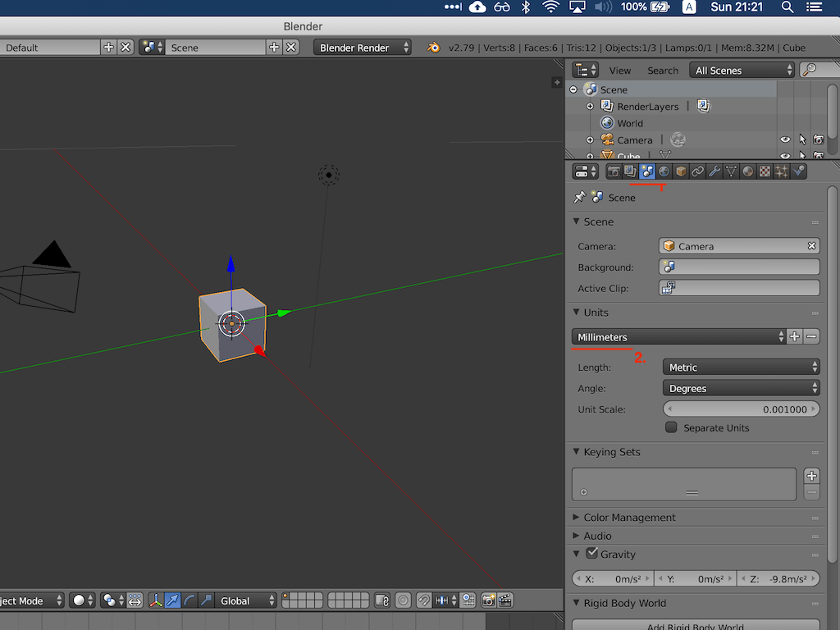Select the Rotate manipulator arc icon
The width and height of the screenshot is (840, 630).
point(189,600)
